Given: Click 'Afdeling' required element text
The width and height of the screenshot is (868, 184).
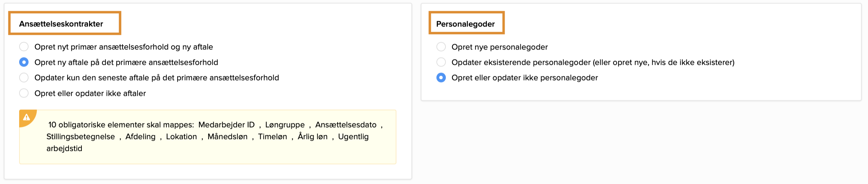Looking at the screenshot, I should pyautogui.click(x=140, y=137).
